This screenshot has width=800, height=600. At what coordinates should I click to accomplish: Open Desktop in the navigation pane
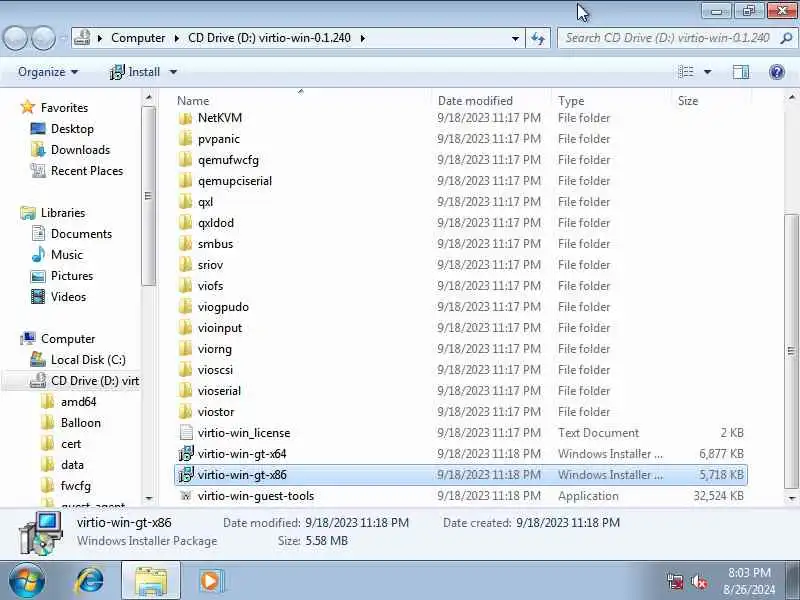pos(72,129)
